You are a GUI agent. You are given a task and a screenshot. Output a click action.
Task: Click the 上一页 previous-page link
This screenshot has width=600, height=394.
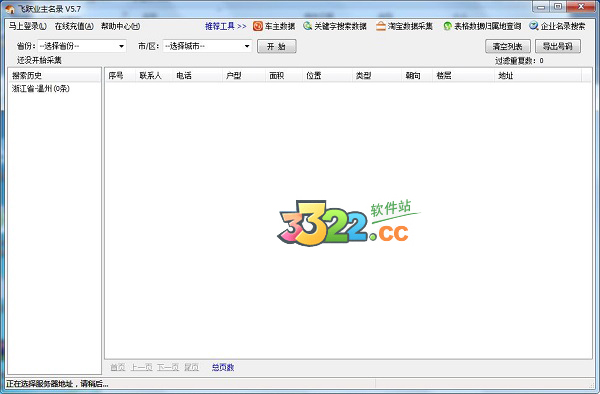(141, 367)
